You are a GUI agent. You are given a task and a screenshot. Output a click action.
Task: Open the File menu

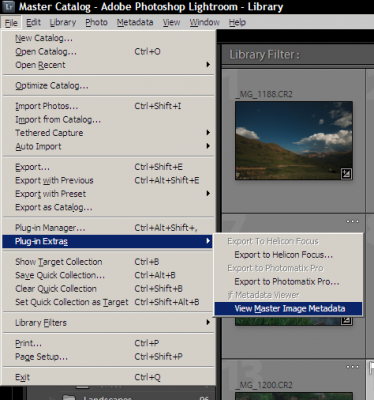coord(11,23)
